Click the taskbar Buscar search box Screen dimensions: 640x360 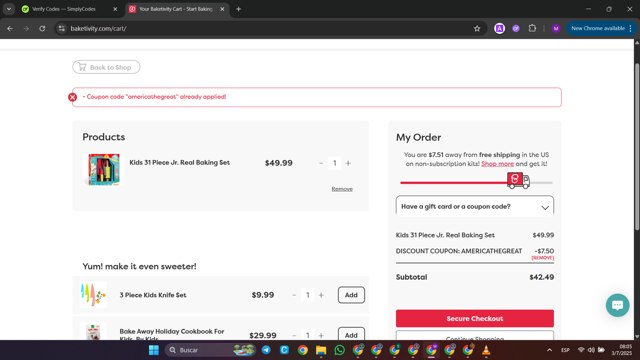coord(210,350)
